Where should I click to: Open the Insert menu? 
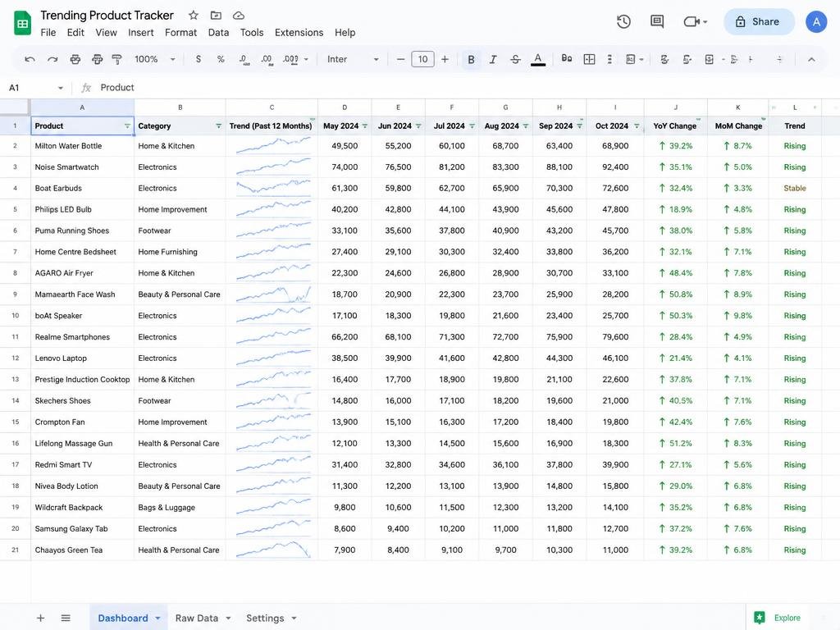[x=141, y=33]
